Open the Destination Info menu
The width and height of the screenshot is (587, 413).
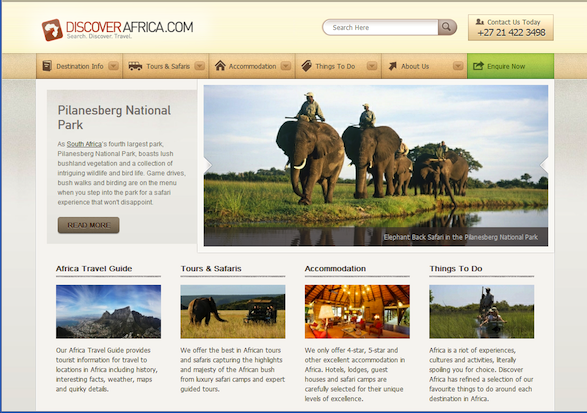79,66
